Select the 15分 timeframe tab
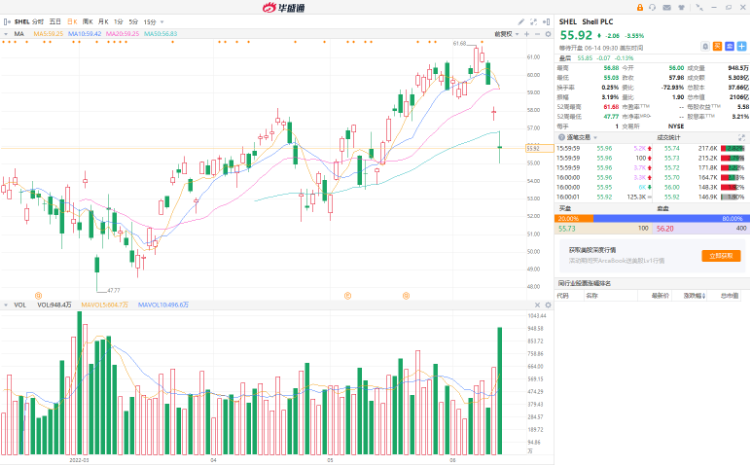Image resolution: width=750 pixels, height=465 pixels. coord(150,22)
